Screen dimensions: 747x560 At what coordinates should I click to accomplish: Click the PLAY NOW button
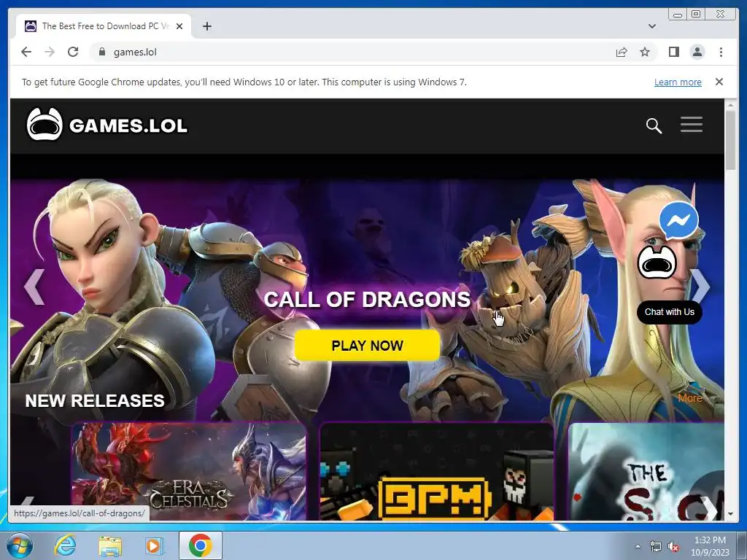367,345
